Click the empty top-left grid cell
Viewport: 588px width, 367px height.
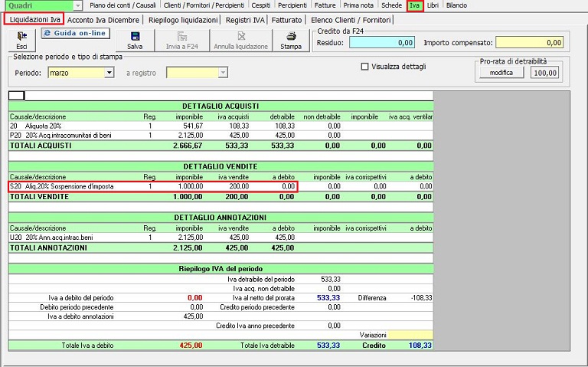[17, 96]
